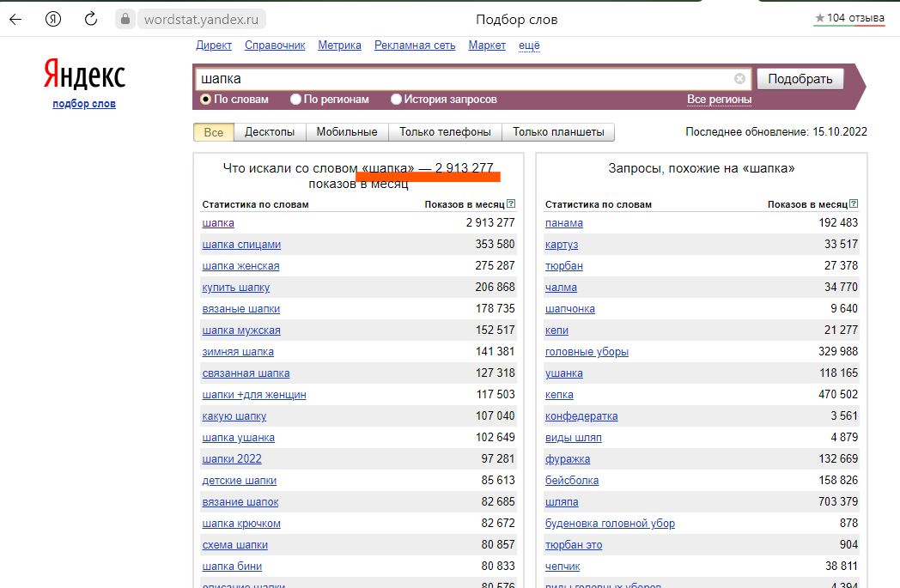Open the 'панама' similar query link
The image size is (900, 588).
[x=564, y=222]
